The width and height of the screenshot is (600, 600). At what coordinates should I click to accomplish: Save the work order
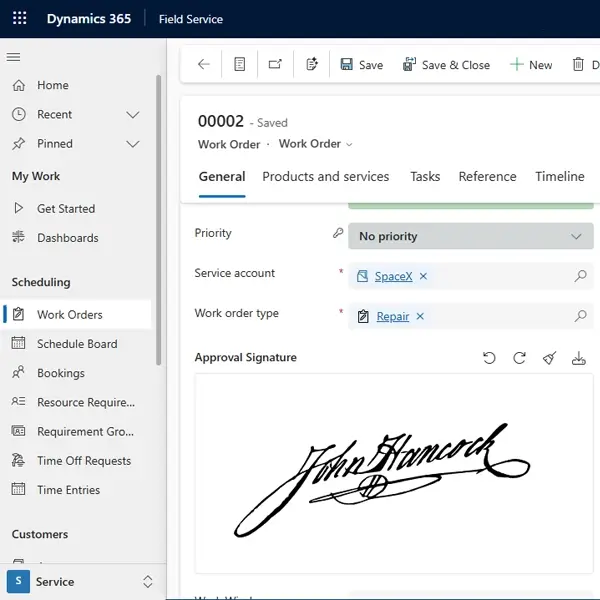tap(362, 65)
